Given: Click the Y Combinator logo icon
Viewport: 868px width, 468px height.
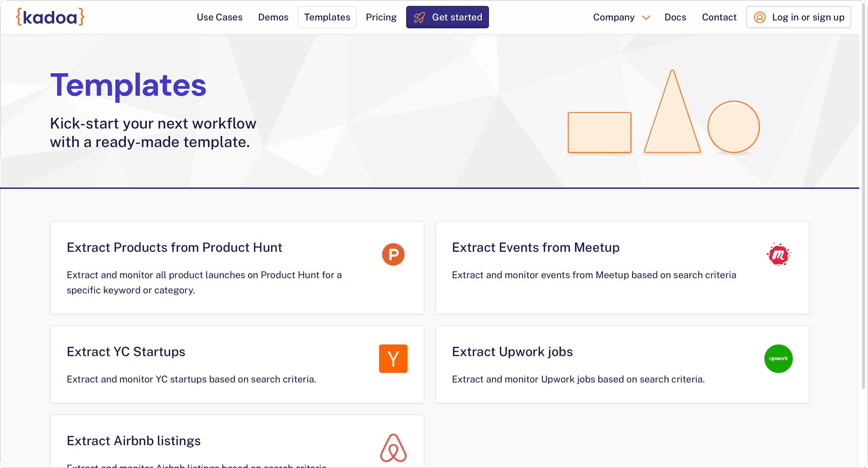Looking at the screenshot, I should (393, 359).
